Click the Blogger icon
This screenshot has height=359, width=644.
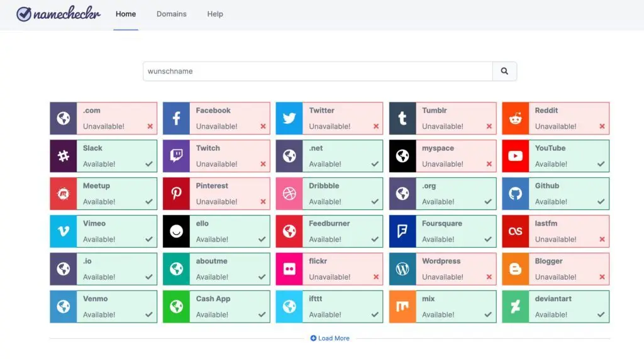coord(516,269)
